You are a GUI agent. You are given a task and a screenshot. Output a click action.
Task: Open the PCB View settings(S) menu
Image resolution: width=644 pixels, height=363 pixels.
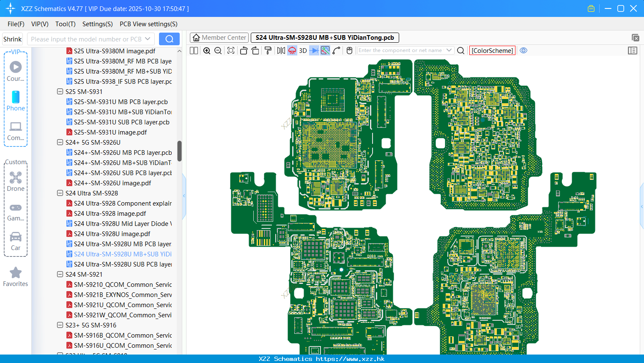148,24
